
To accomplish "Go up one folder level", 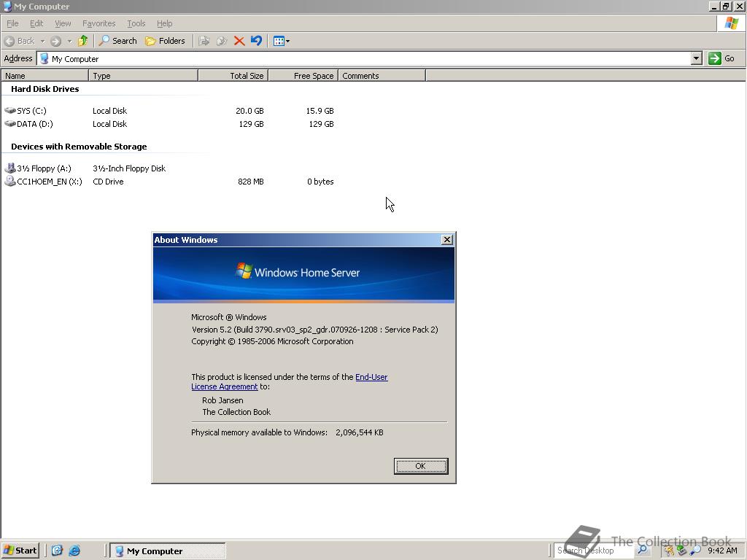I will pyautogui.click(x=83, y=41).
